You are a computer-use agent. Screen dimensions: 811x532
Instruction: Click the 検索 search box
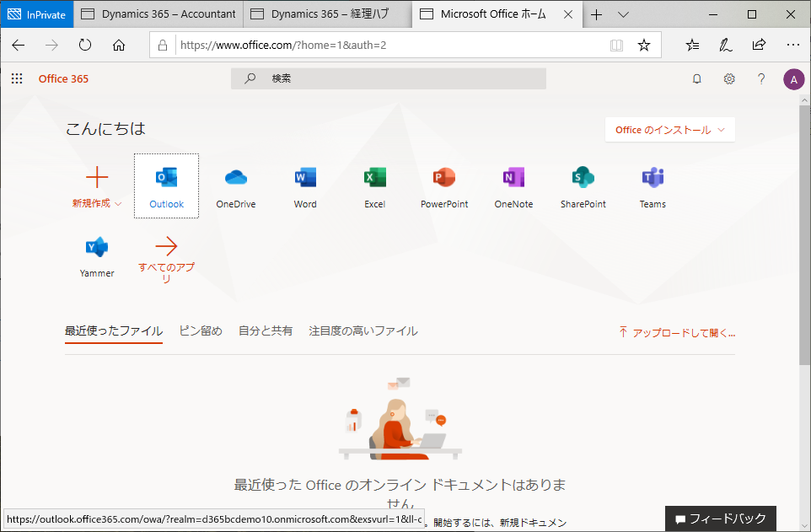(389, 78)
